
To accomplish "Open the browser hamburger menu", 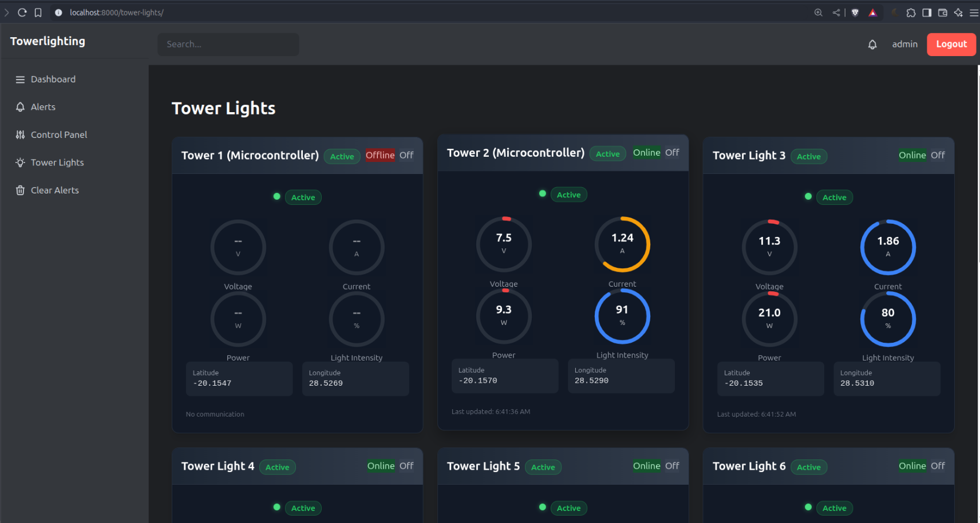I will [x=974, y=13].
